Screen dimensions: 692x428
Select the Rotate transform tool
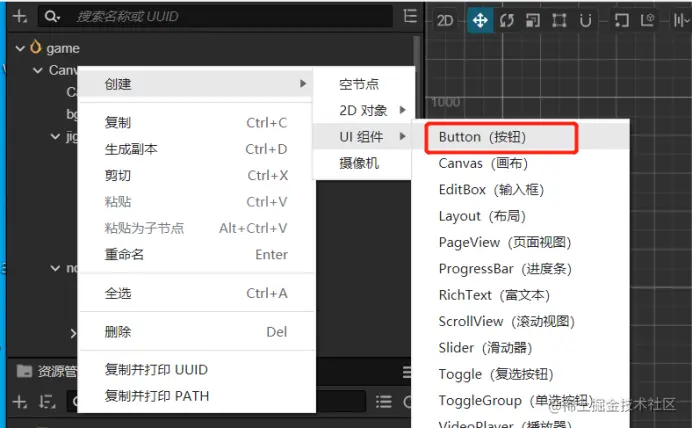point(507,20)
